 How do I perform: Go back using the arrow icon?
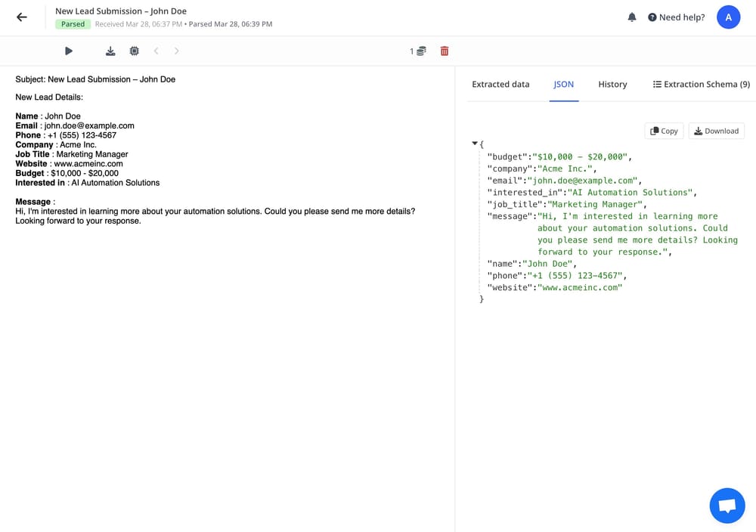[21, 17]
